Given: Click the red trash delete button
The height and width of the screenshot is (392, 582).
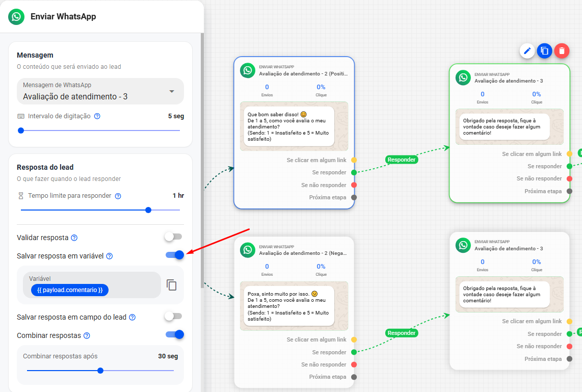Looking at the screenshot, I should (562, 51).
